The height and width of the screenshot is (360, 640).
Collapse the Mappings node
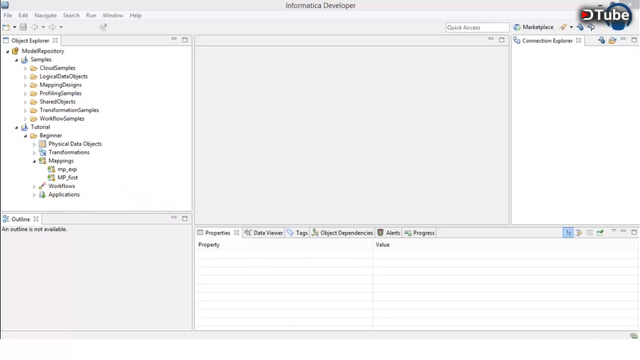(x=34, y=161)
